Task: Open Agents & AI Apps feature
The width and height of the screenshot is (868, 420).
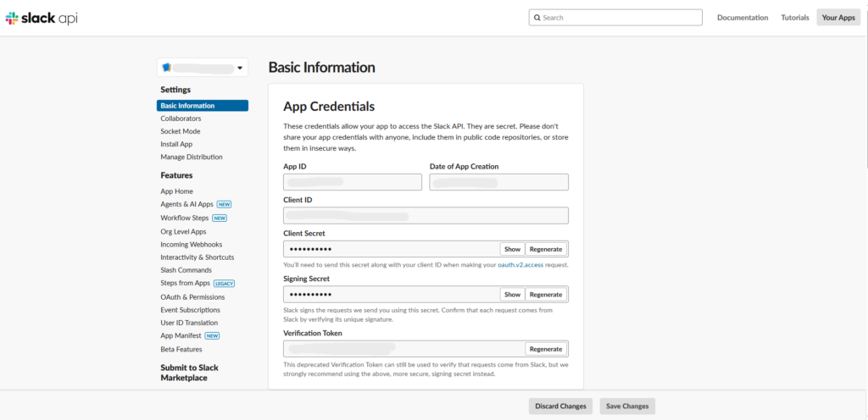Action: (186, 204)
